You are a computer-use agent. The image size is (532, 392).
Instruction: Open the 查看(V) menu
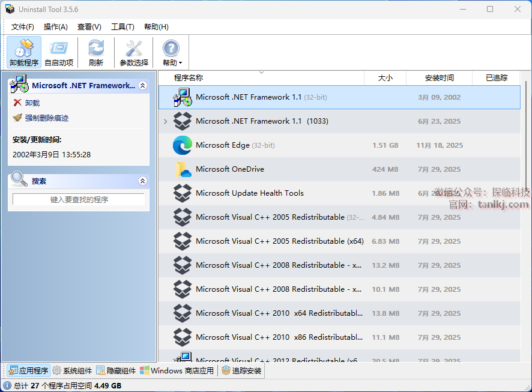89,27
